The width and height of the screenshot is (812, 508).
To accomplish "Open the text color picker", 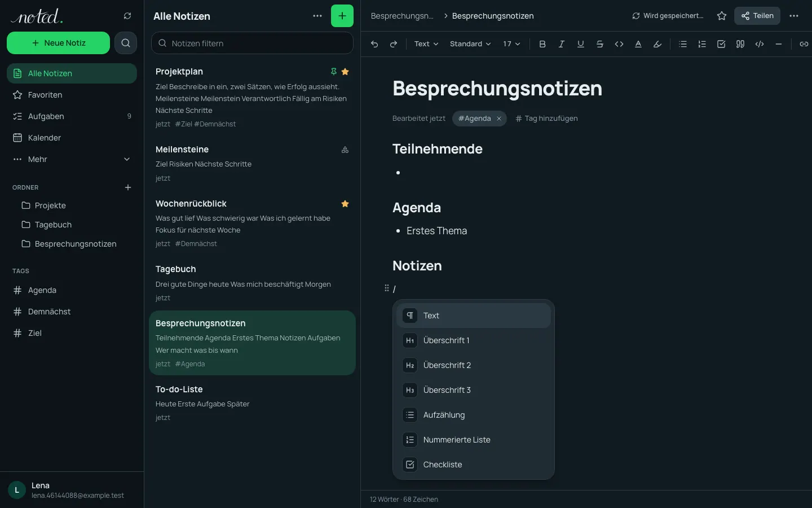I will pos(638,44).
